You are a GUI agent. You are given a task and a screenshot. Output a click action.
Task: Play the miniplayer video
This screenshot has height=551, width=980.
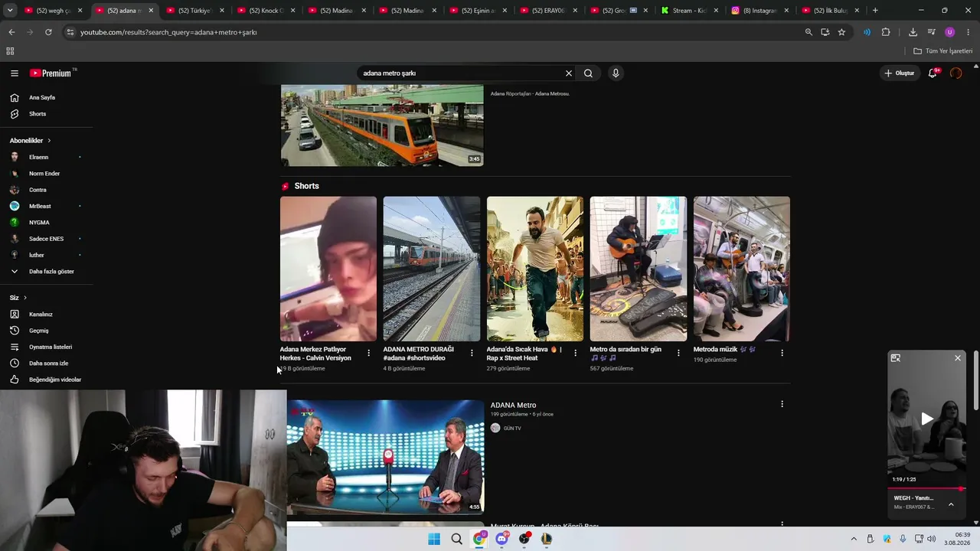[x=927, y=419]
